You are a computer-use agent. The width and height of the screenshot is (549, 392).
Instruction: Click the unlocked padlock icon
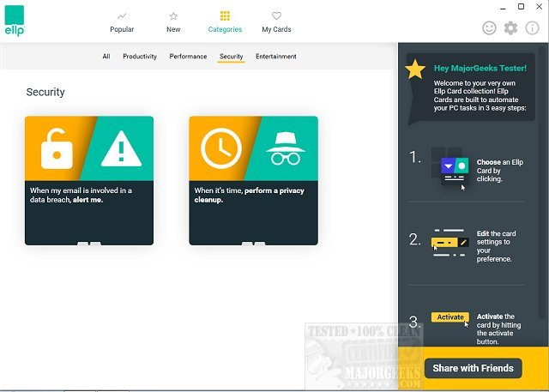click(57, 148)
